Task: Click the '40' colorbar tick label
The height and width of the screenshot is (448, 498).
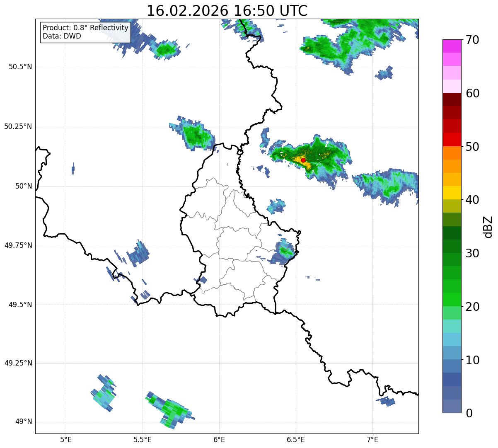Action: [472, 200]
